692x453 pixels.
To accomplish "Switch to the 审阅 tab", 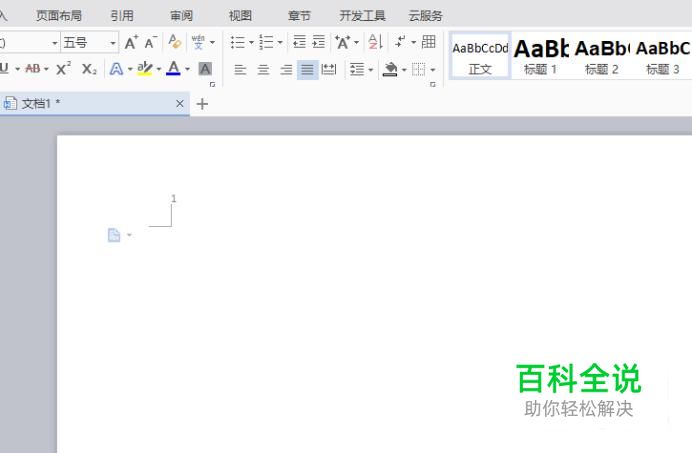I will [181, 16].
